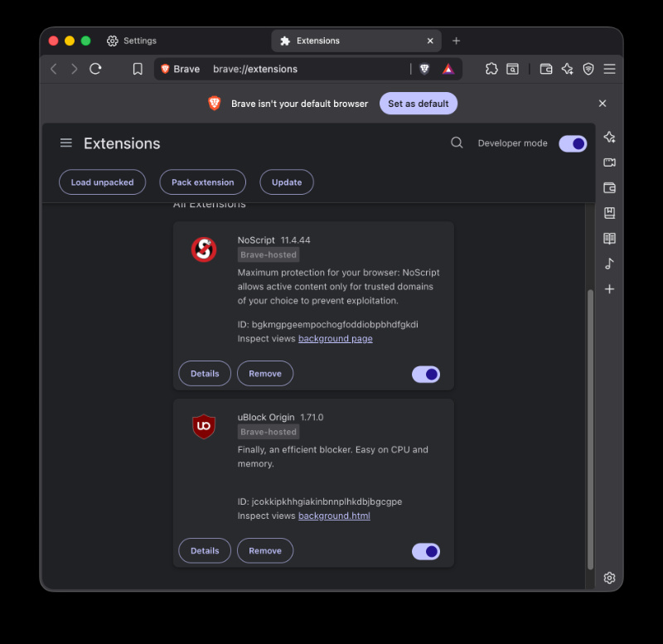
Task: Open Leo AI sparkle icon in toolbar
Action: [x=567, y=69]
